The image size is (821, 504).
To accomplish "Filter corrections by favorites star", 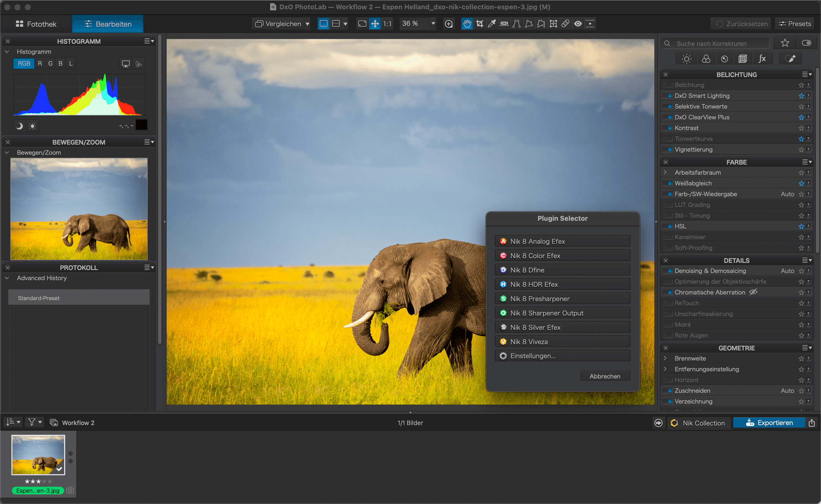I will point(785,43).
